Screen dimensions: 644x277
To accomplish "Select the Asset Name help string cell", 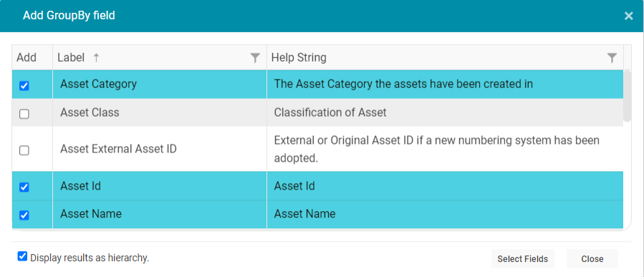I will point(445,214).
